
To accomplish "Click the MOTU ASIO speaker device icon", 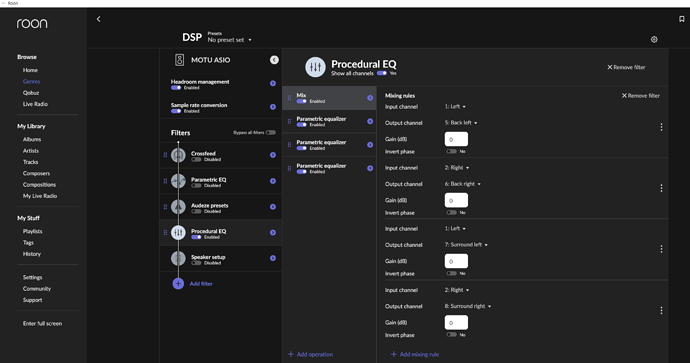I will [x=180, y=60].
